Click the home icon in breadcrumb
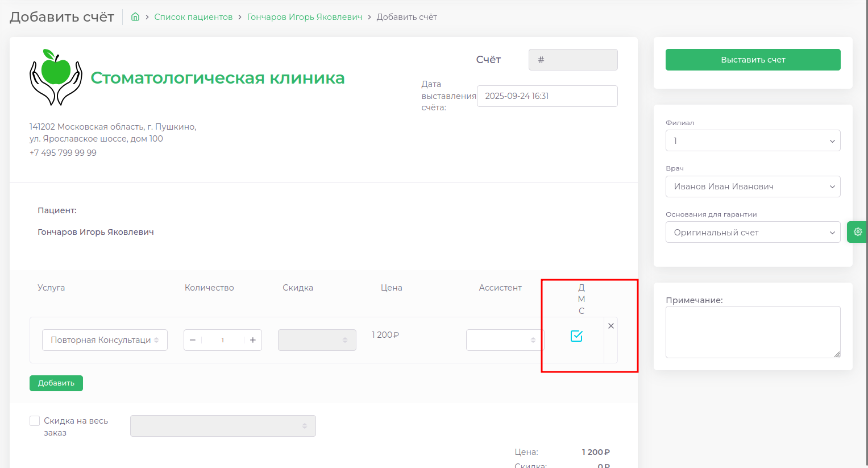 click(135, 17)
